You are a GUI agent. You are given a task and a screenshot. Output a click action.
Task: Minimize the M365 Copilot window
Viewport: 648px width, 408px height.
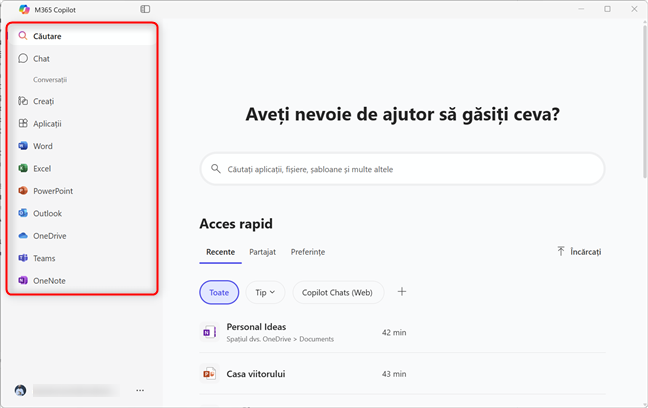pyautogui.click(x=581, y=9)
